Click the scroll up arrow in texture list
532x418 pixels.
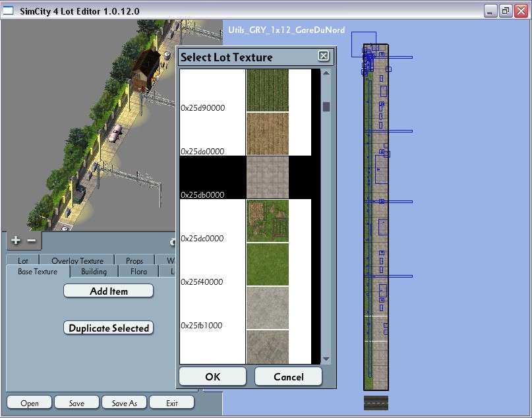point(326,73)
